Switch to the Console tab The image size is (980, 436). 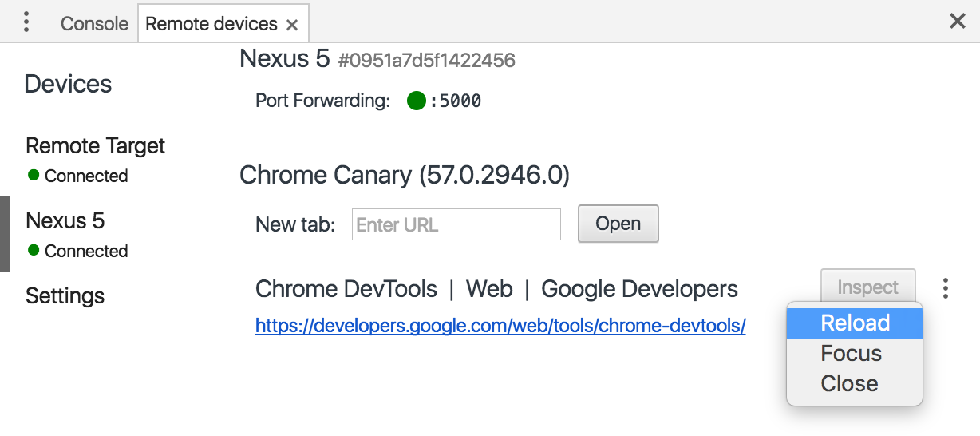[x=94, y=24]
